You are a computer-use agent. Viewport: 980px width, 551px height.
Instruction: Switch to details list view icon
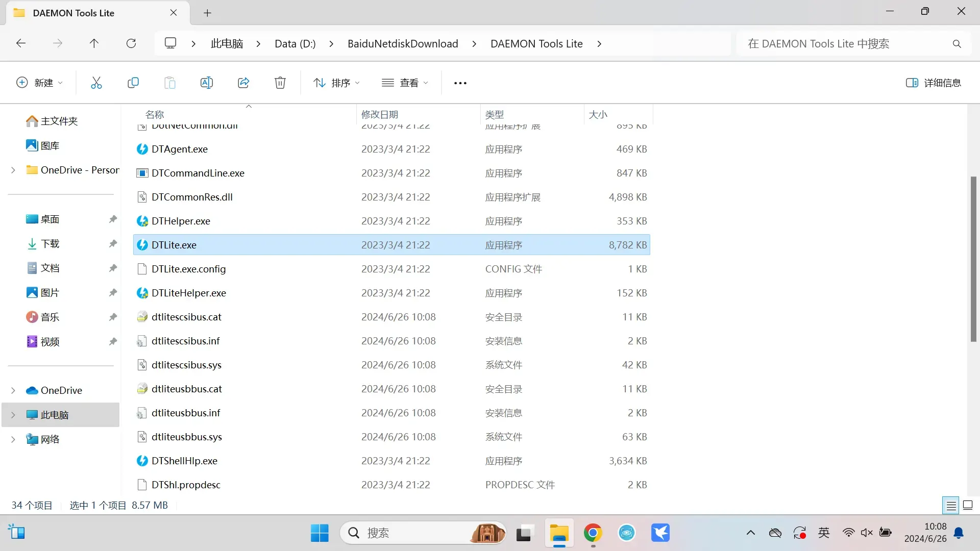pos(951,506)
